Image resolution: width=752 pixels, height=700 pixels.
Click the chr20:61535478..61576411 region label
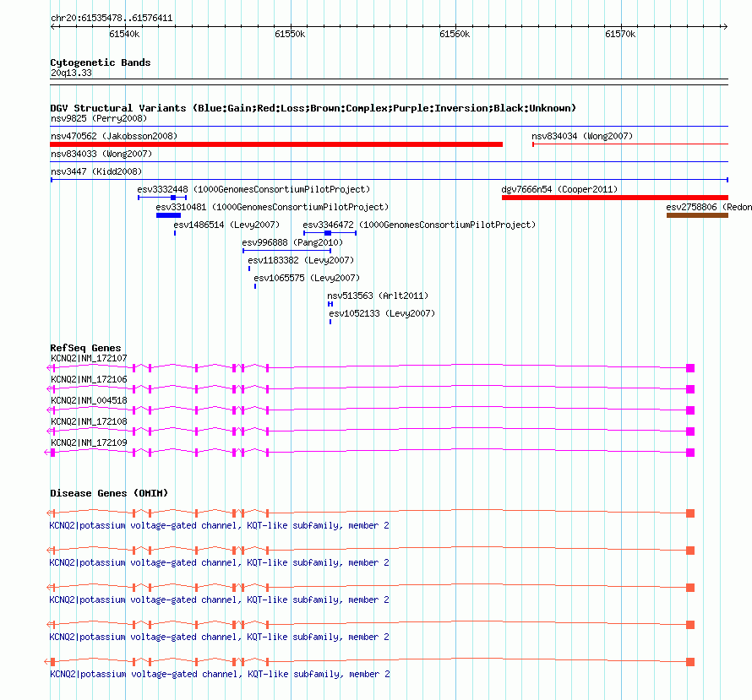[x=112, y=19]
